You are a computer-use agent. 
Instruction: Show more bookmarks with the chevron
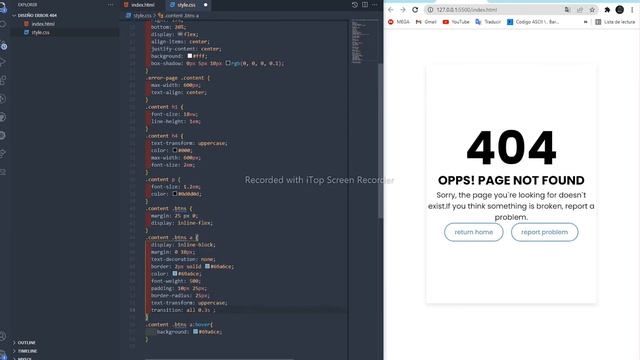coord(586,22)
